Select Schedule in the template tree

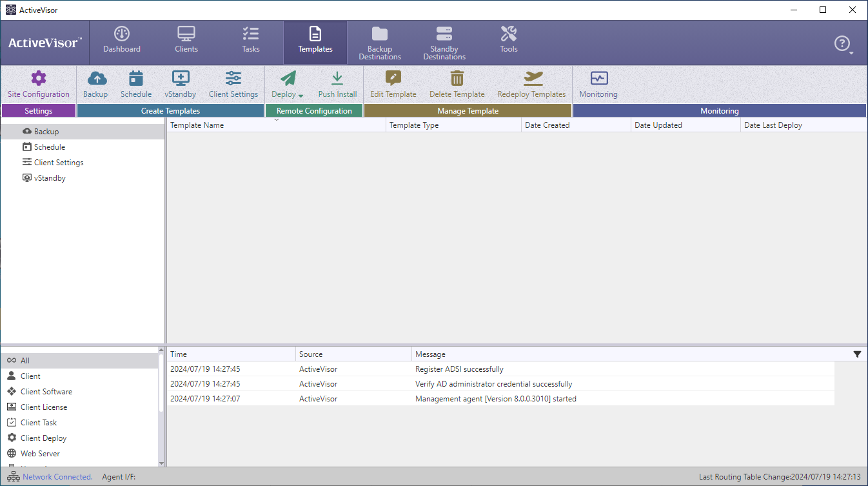[x=83, y=147]
